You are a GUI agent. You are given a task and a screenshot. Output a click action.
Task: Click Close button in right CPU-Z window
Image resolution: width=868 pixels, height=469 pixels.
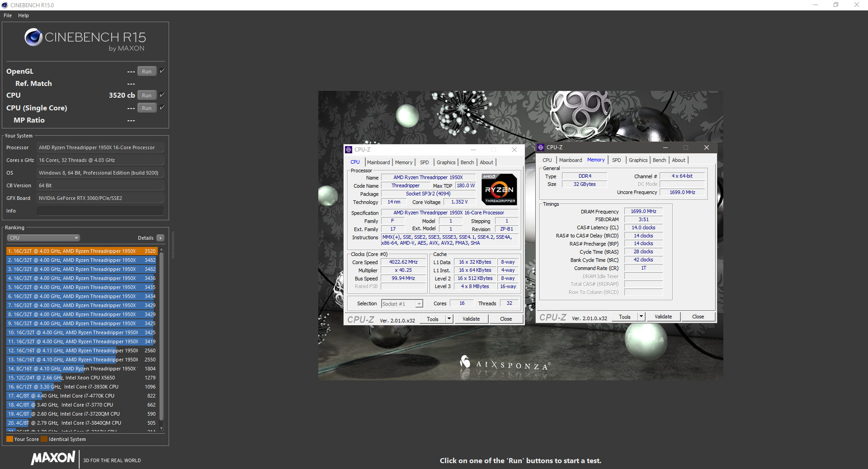(x=698, y=317)
